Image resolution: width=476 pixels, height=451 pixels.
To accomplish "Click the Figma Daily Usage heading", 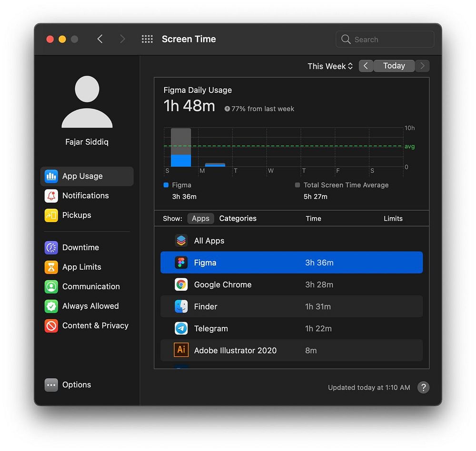I will (198, 90).
